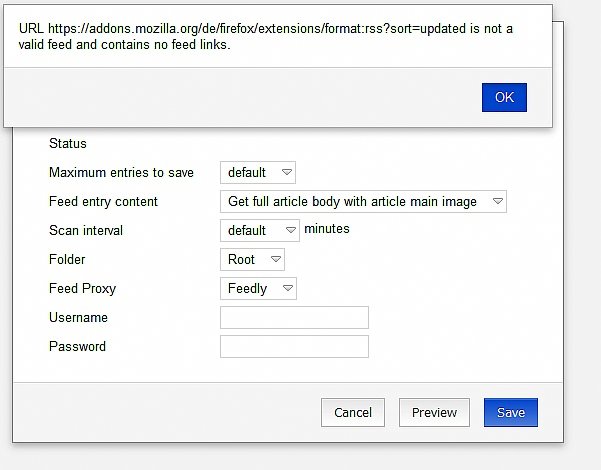Screen dimensions: 601x470
Task: Click the "Username" label
Action: click(x=78, y=318)
